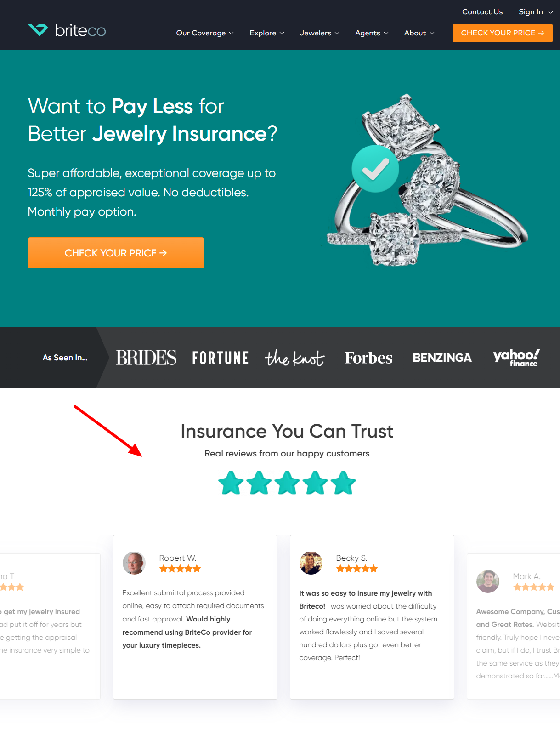Click the Forbes logo

coord(368,358)
